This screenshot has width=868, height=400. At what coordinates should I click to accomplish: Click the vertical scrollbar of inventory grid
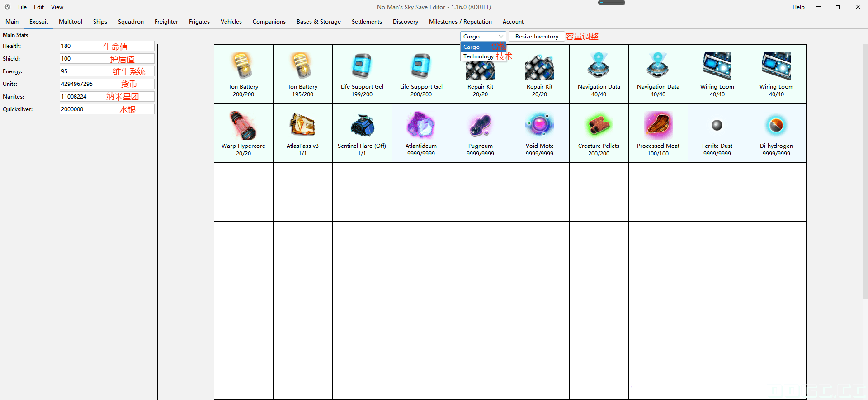(x=865, y=172)
